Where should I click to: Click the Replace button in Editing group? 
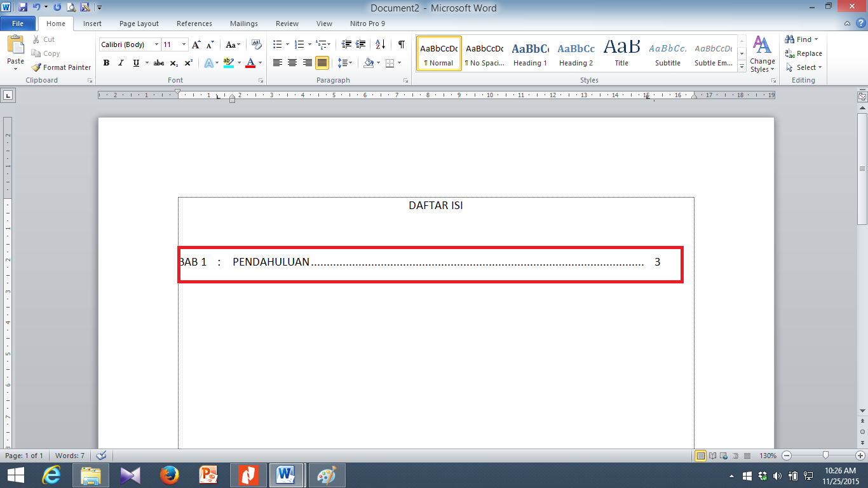tap(803, 53)
